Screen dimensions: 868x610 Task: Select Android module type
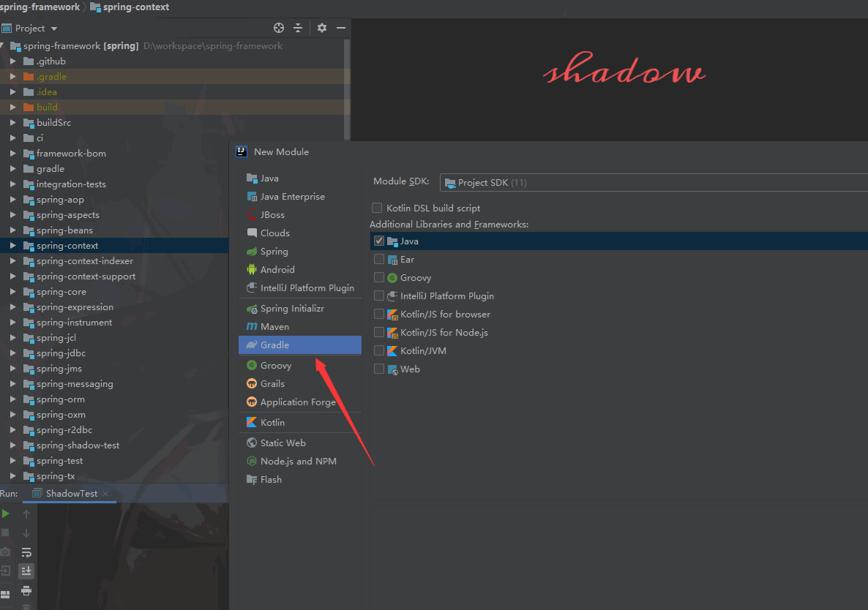[300, 269]
